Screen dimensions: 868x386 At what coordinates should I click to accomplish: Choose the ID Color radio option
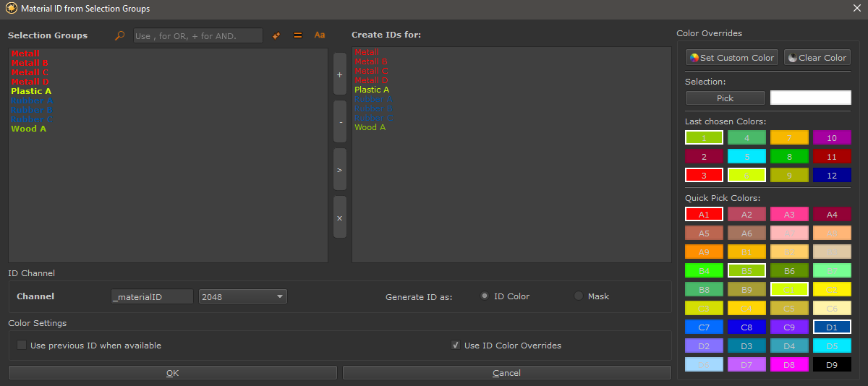pos(485,296)
